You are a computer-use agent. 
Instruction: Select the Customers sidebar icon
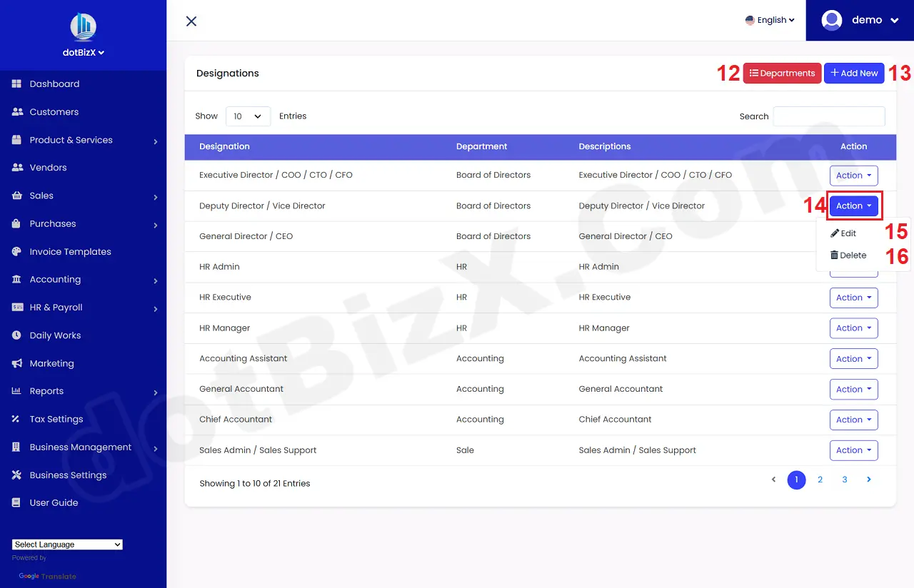(16, 111)
